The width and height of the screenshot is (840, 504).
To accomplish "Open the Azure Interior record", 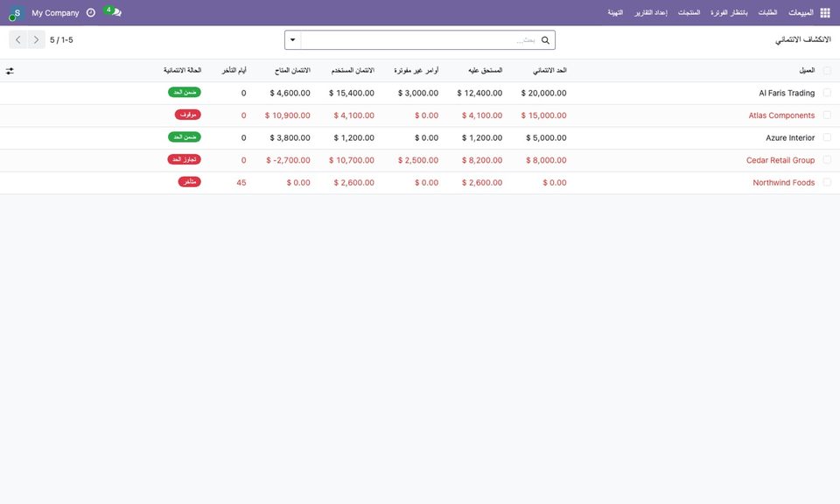I will (790, 138).
